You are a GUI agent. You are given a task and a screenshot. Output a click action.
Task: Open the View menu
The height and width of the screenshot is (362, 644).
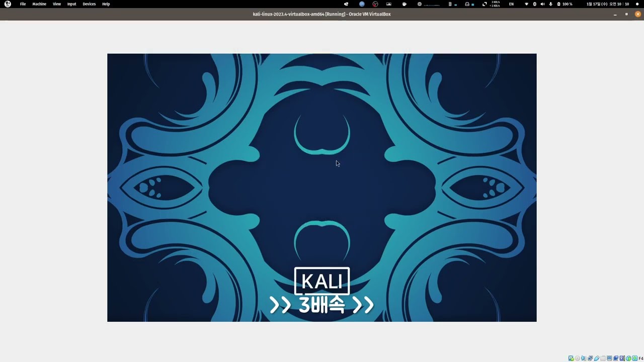tap(57, 4)
